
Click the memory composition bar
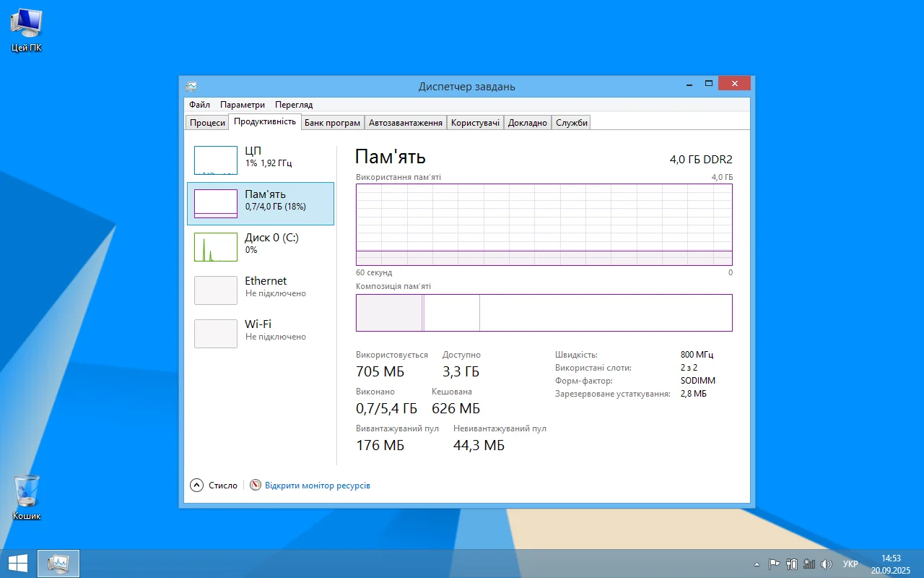tap(544, 313)
